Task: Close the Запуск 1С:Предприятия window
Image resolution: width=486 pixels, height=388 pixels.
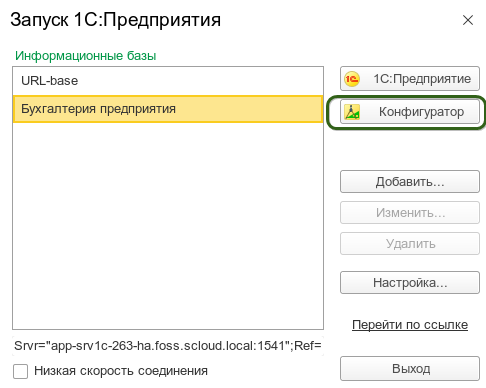Action: point(468,20)
